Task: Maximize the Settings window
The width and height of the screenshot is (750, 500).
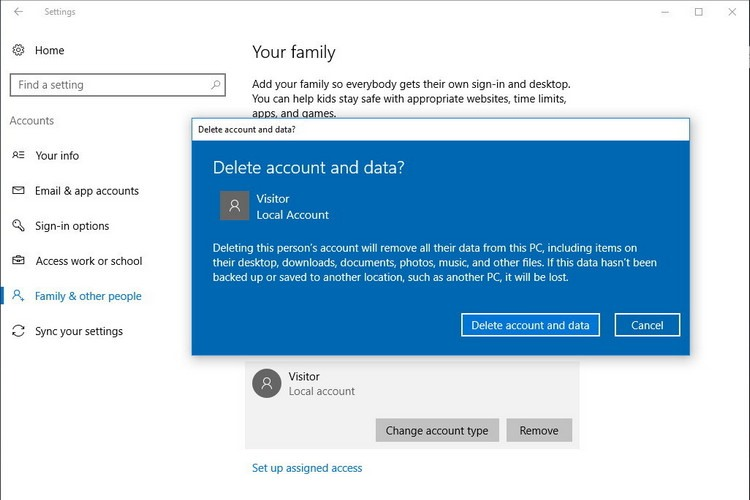Action: pos(699,12)
